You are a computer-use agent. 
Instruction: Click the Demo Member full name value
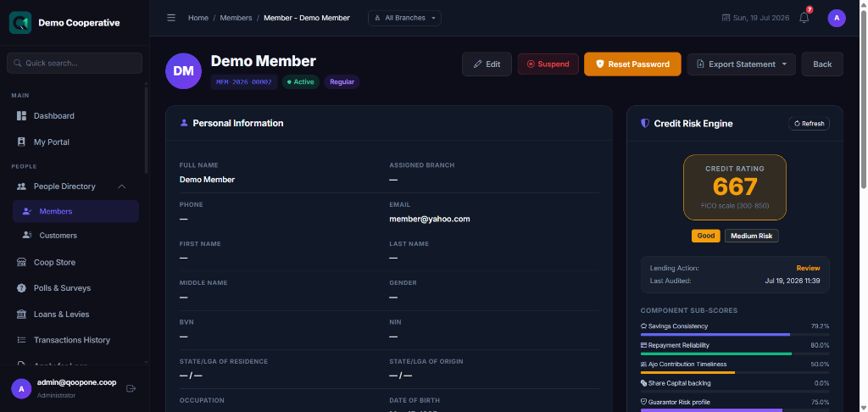coord(207,180)
